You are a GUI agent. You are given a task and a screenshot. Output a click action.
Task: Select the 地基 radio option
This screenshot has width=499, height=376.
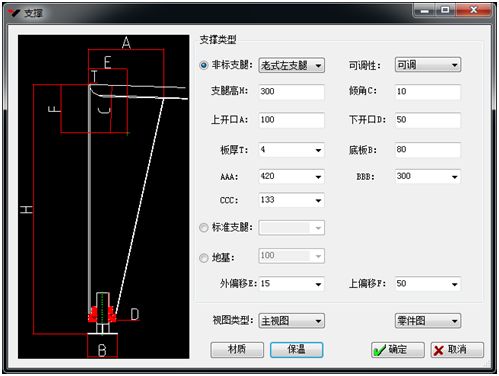point(204,258)
